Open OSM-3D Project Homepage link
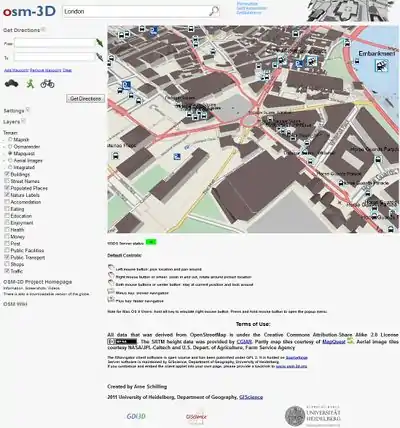This screenshot has width=400, height=428. (38, 282)
